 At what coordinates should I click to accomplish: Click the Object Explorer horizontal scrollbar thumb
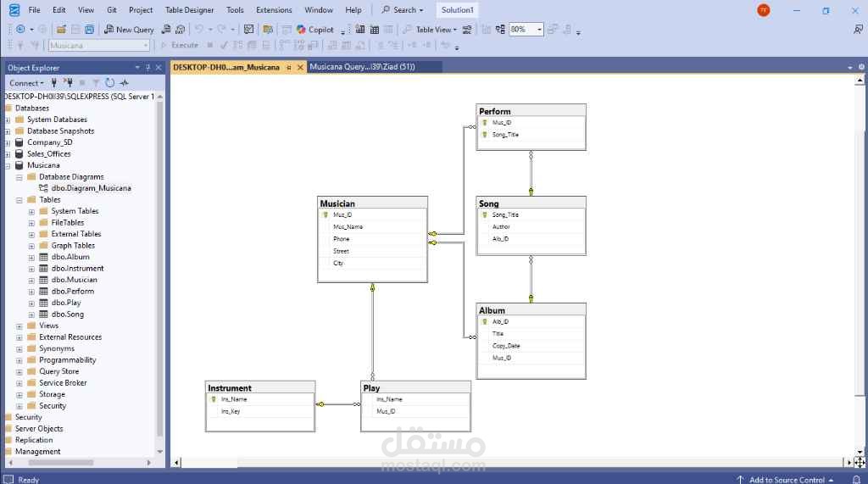[61, 463]
